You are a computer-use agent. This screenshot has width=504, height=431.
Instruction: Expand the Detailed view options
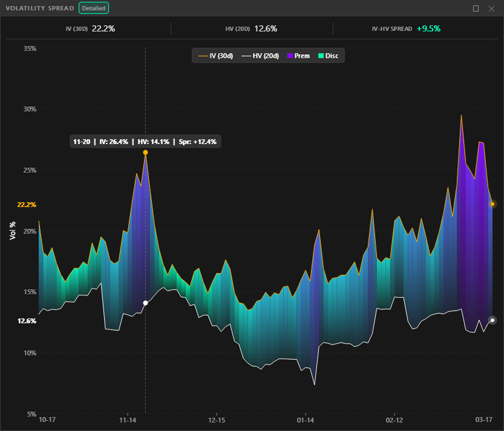pyautogui.click(x=94, y=8)
